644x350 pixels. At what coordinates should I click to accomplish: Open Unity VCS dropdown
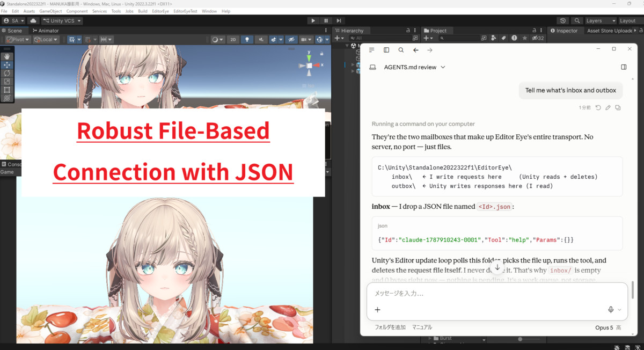[62, 20]
